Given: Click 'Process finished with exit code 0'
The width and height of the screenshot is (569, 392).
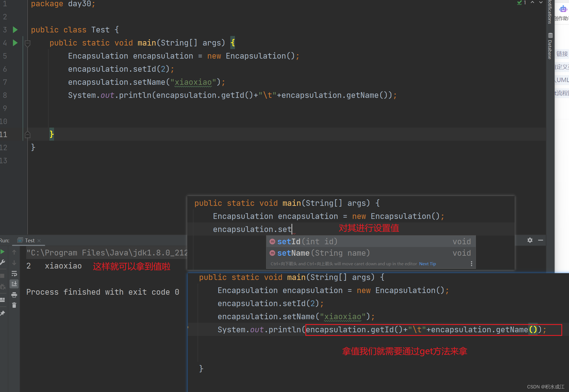Looking at the screenshot, I should [103, 292].
